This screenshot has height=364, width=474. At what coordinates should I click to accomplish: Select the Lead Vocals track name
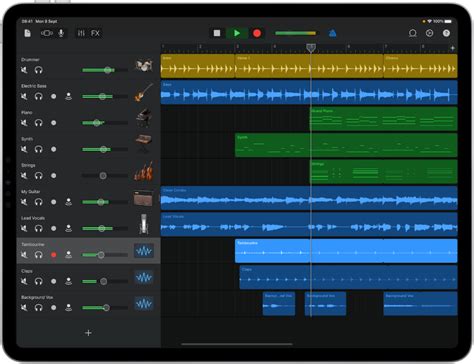pyautogui.click(x=33, y=218)
